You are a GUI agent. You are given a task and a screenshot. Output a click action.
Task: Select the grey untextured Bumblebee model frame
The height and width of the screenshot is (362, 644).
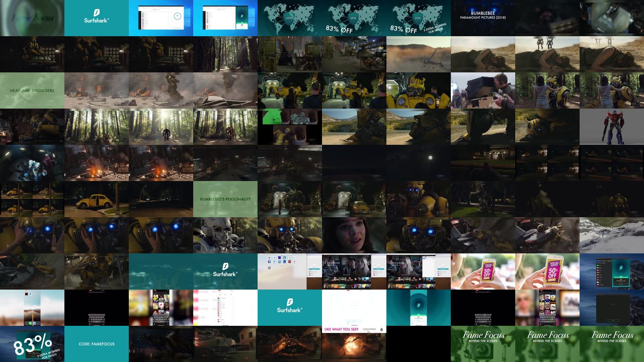click(225, 235)
